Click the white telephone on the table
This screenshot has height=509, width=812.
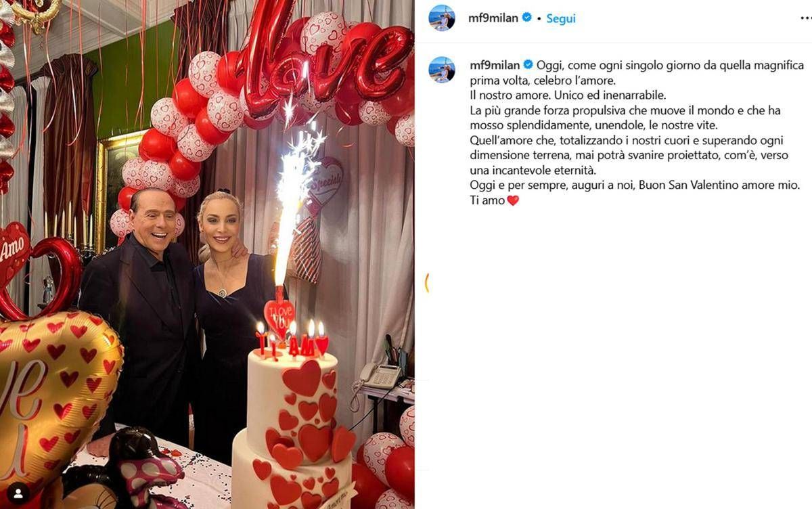(379, 375)
